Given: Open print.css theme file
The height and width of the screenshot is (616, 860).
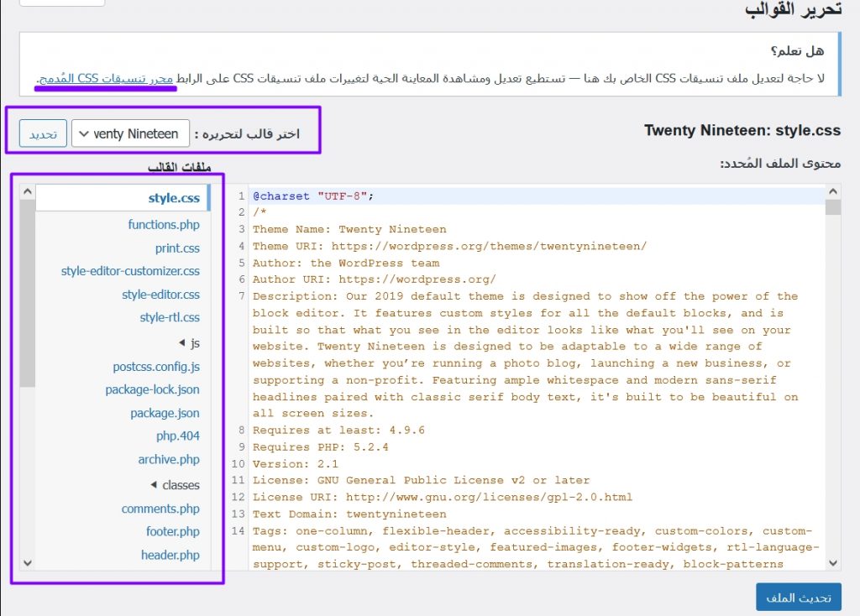Looking at the screenshot, I should coord(177,248).
